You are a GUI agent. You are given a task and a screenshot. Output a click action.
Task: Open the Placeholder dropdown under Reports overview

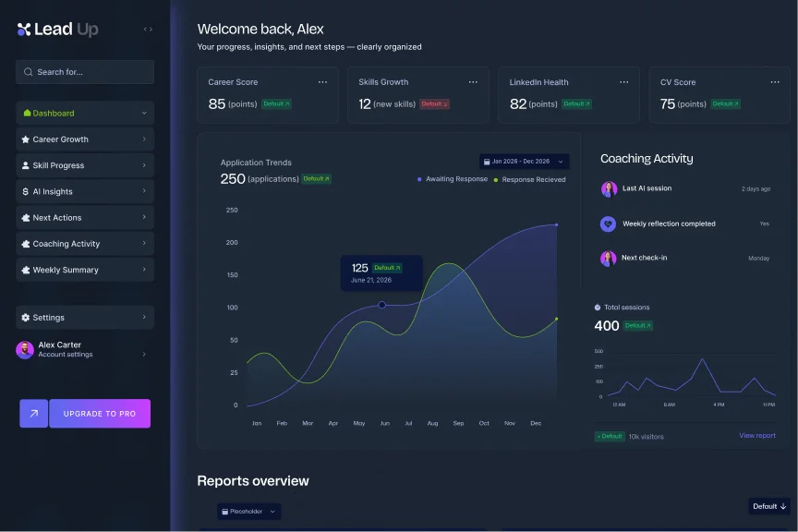click(x=248, y=511)
